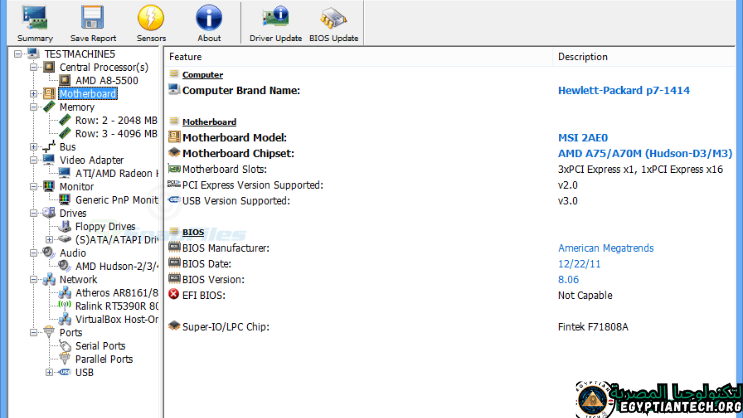Launch Driver Update from toolbar

(275, 22)
